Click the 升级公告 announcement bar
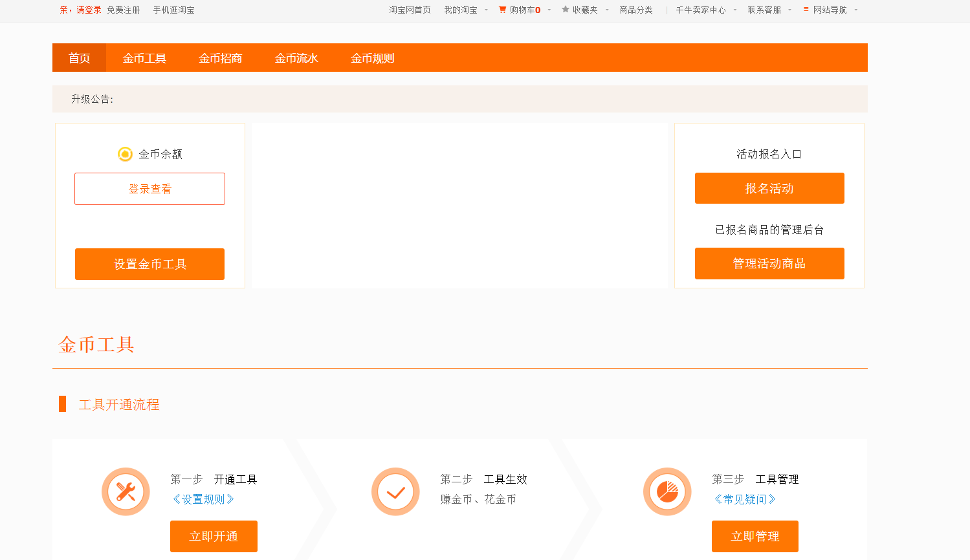This screenshot has width=970, height=560. pyautogui.click(x=460, y=99)
